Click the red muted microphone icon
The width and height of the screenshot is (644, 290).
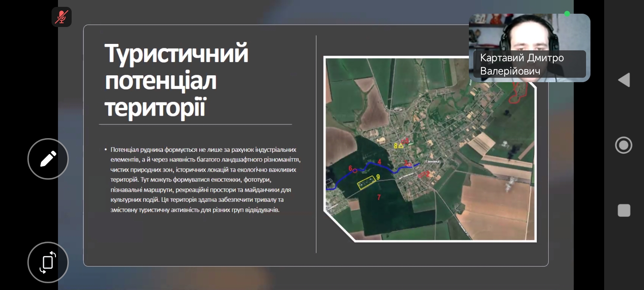[x=61, y=17]
